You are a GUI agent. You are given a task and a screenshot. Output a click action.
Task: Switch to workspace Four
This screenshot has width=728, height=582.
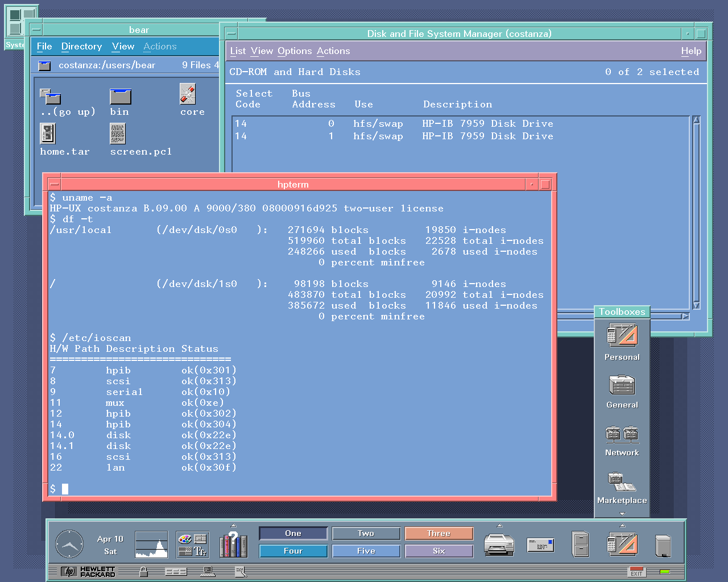coord(293,551)
